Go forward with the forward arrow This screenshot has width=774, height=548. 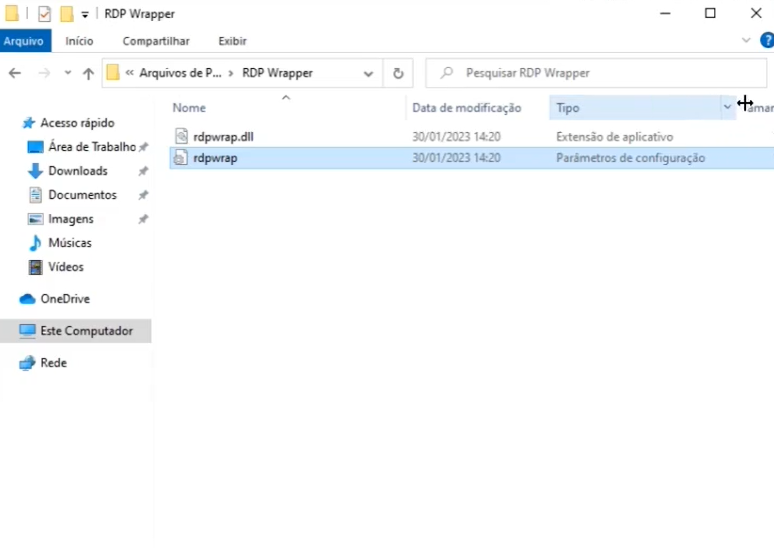[44, 74]
